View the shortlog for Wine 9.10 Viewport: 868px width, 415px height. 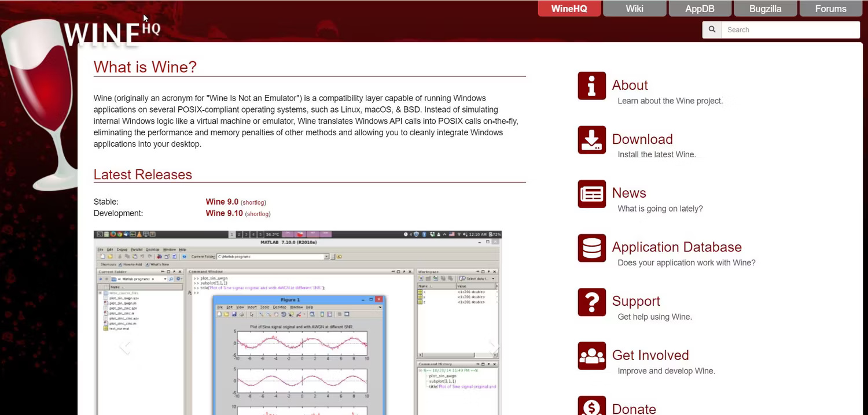pos(258,214)
